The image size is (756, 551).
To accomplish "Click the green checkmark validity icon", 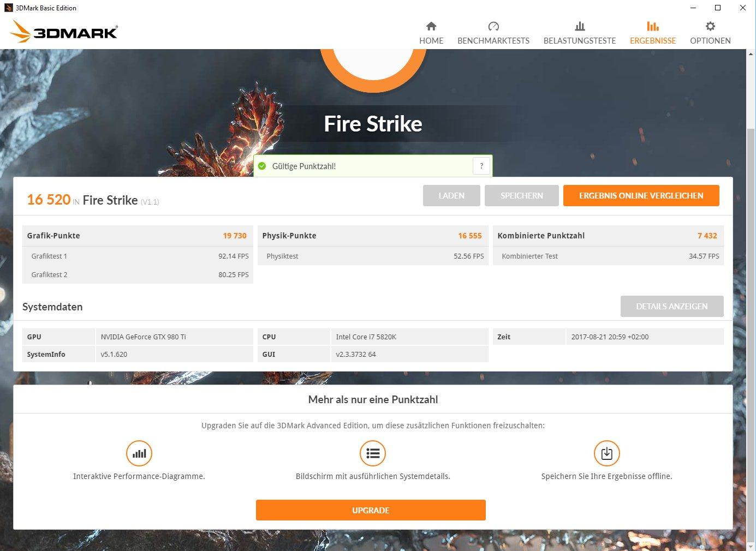I will (262, 166).
